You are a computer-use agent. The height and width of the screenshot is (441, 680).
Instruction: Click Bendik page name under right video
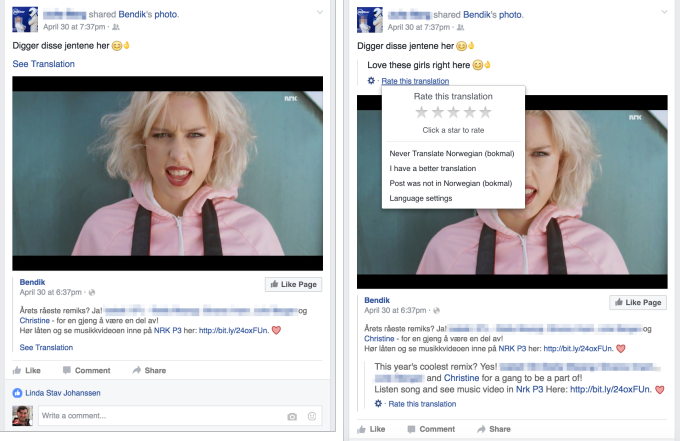click(x=377, y=300)
